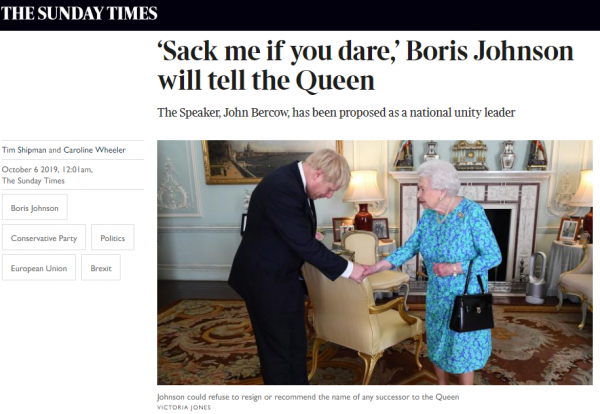Click author name Tim Shipman
The image size is (600, 414).
(24, 150)
